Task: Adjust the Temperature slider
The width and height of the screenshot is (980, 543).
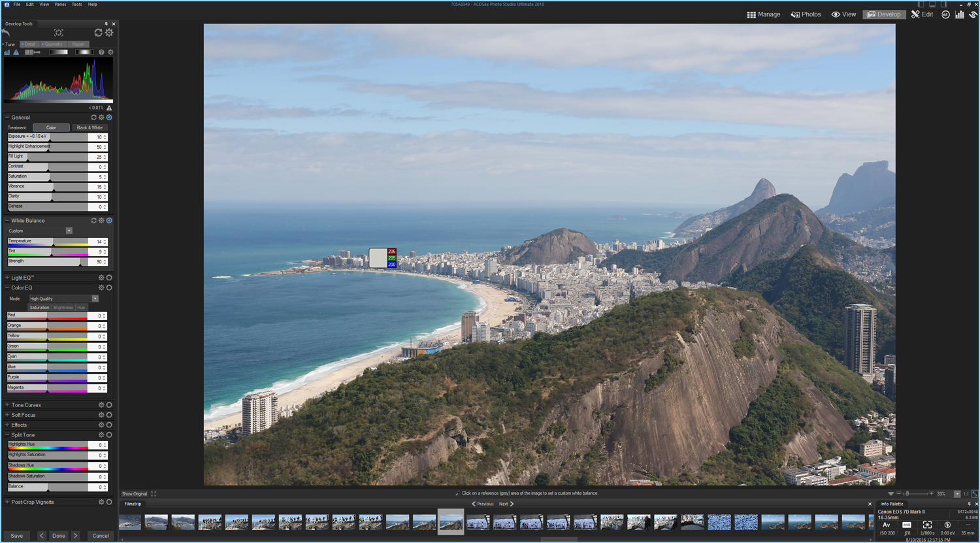Action: 47,242
